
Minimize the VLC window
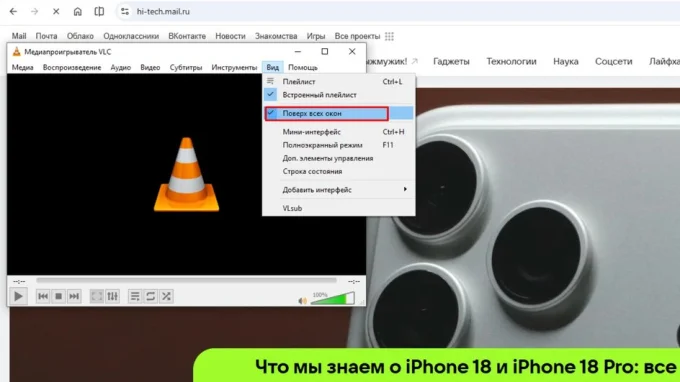298,52
